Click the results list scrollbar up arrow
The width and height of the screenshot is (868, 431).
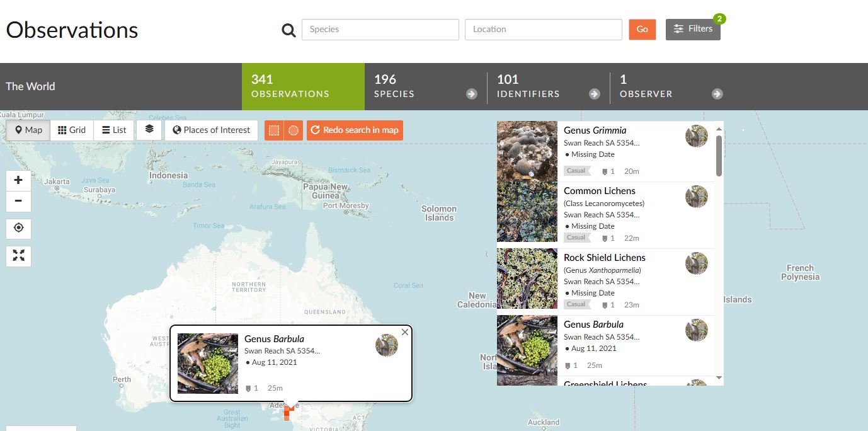[719, 129]
